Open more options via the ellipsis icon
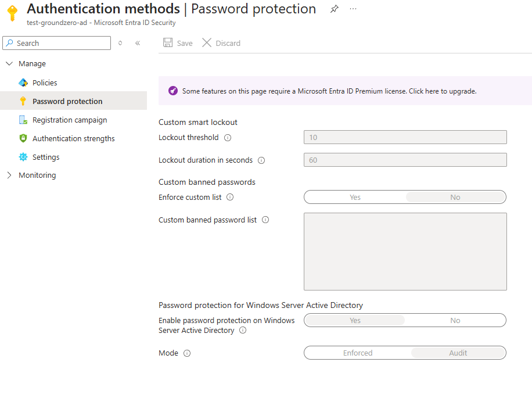This screenshot has width=532, height=398. 353,9
